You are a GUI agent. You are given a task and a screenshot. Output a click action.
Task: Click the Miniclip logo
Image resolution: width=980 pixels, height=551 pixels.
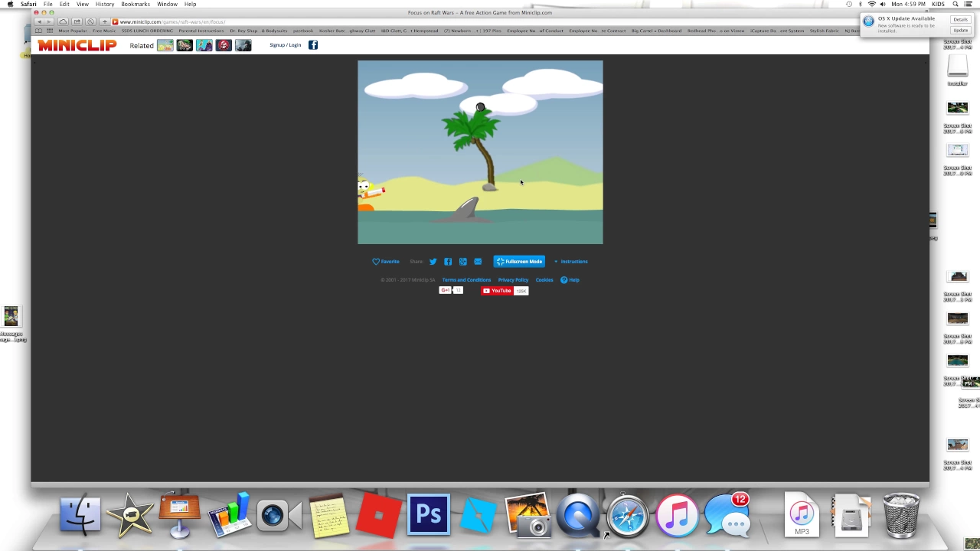(77, 45)
